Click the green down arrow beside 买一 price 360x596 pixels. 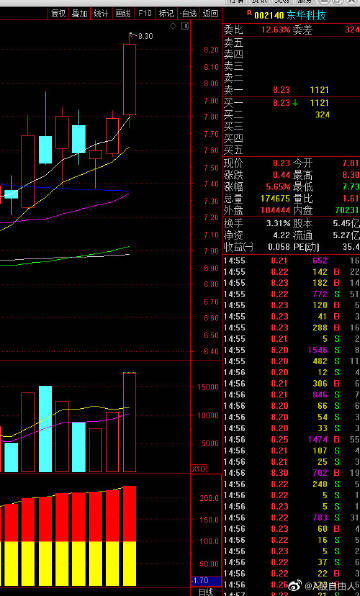[x=295, y=103]
